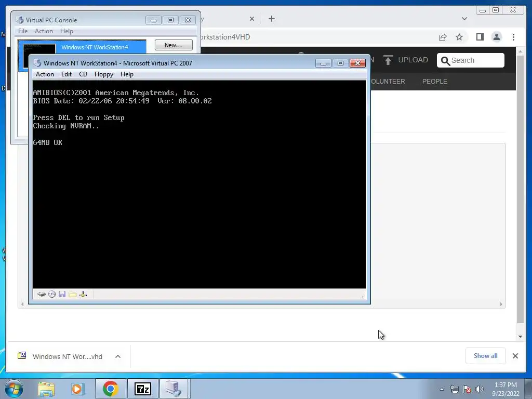Click the horizontal scroll right arrow on the page
532x399 pixels.
click(501, 304)
